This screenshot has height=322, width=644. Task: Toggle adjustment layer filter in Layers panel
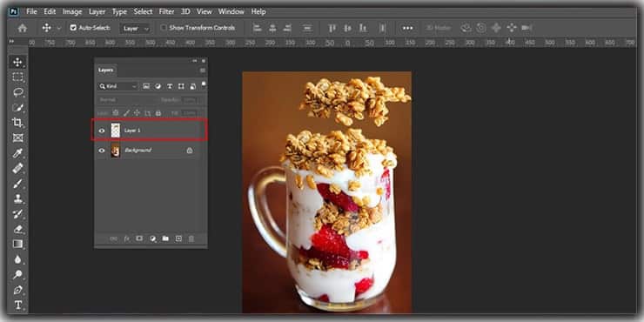pyautogui.click(x=158, y=86)
